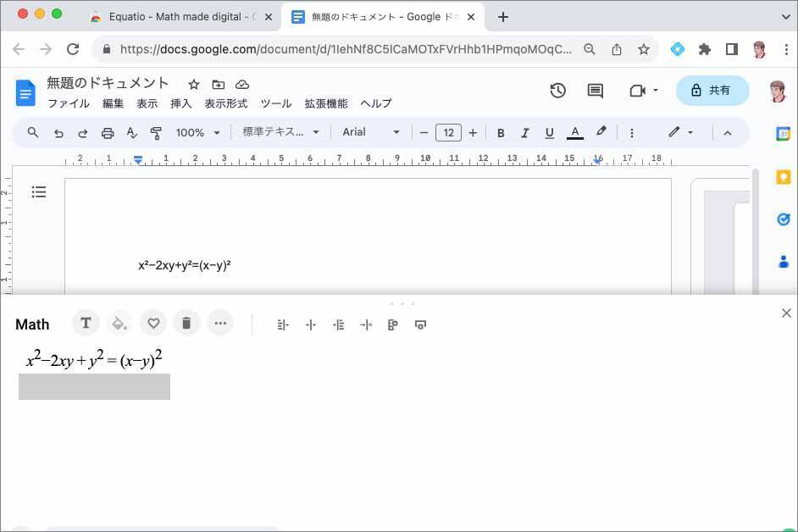The image size is (798, 532).
Task: Click the URL address bar
Action: [345, 49]
